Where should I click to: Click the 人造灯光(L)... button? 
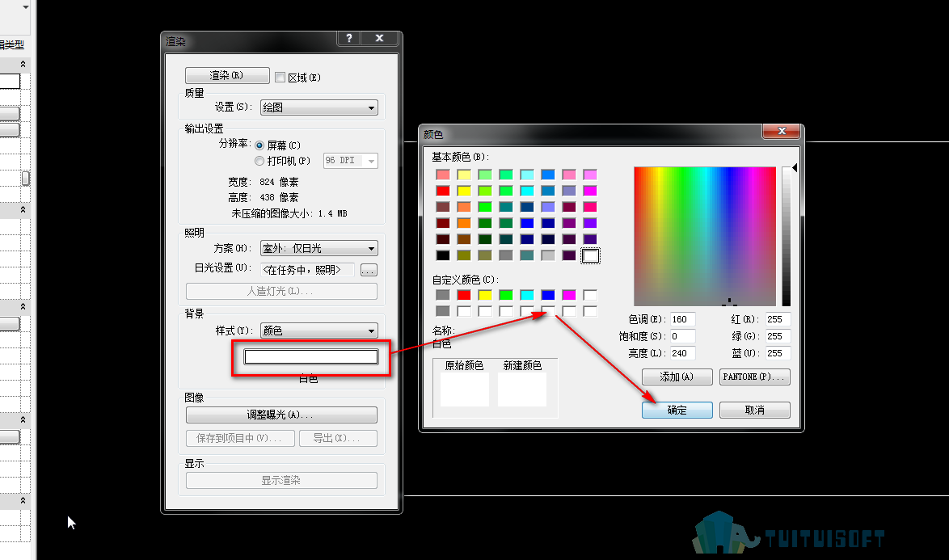pos(281,292)
